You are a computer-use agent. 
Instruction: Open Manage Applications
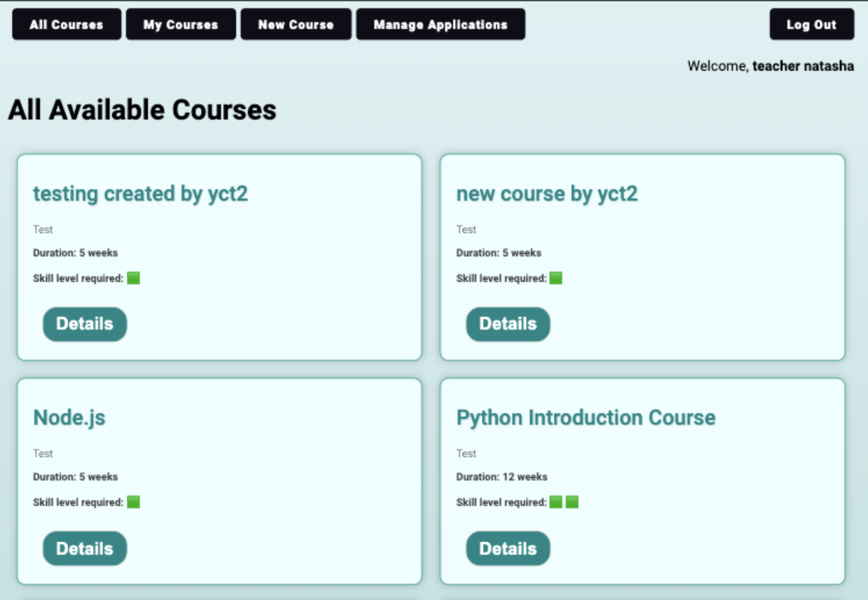click(x=441, y=24)
